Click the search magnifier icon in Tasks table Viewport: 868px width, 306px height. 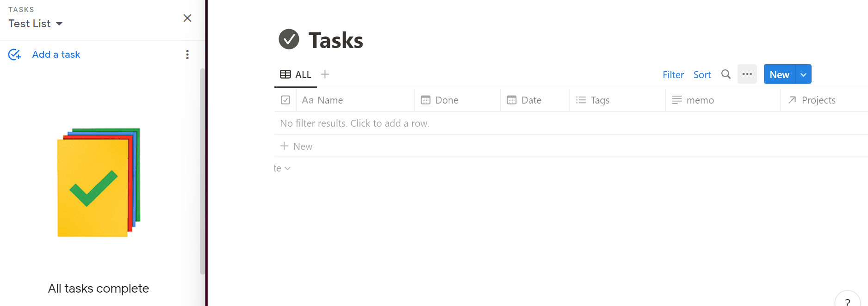tap(726, 74)
